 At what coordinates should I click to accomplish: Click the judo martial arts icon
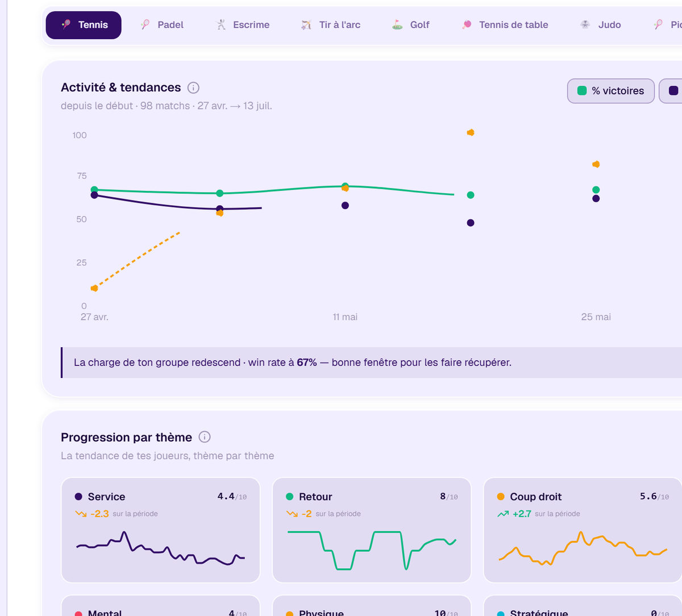(585, 24)
